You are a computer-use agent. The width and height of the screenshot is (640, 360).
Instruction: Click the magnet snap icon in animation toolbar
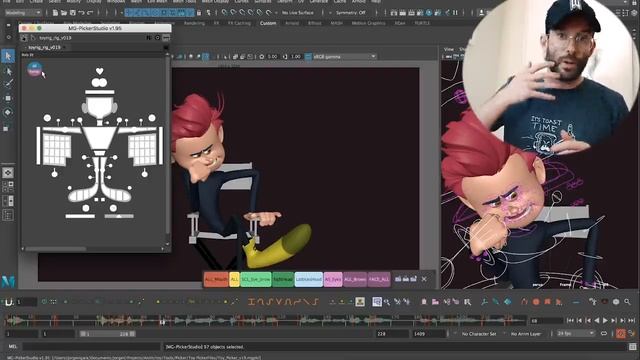9,302
